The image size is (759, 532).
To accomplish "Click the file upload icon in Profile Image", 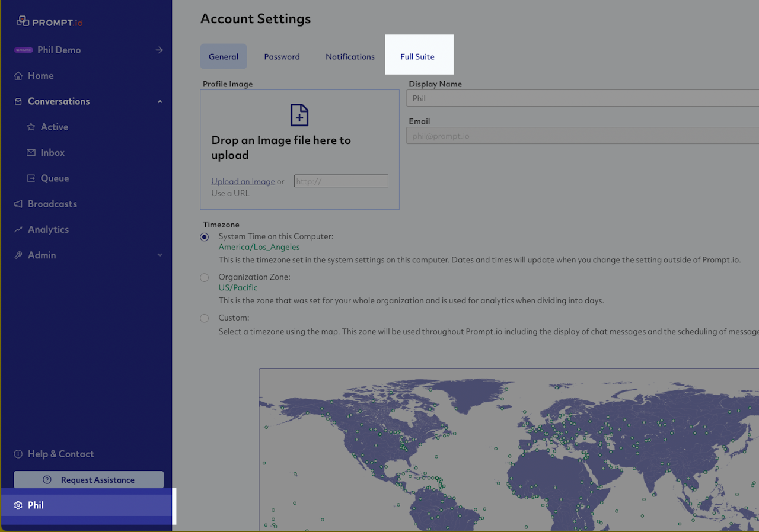I will pyautogui.click(x=299, y=115).
